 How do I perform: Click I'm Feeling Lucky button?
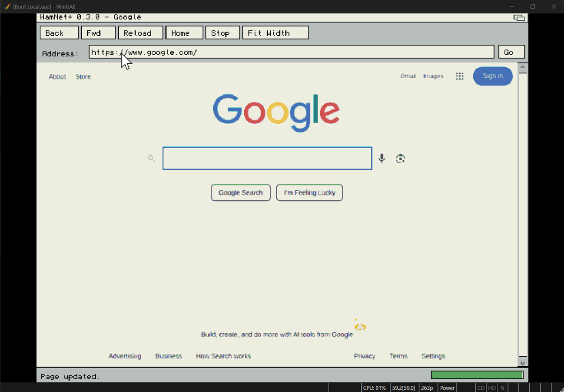pos(310,192)
